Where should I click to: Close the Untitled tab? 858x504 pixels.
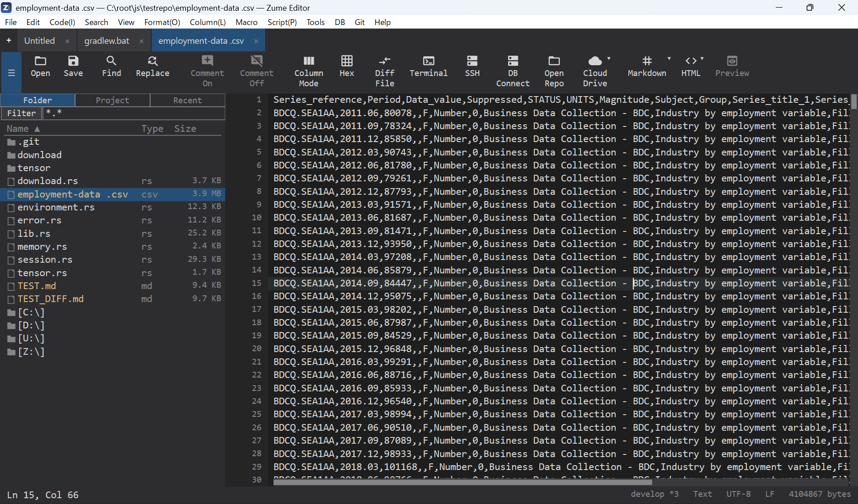point(67,41)
